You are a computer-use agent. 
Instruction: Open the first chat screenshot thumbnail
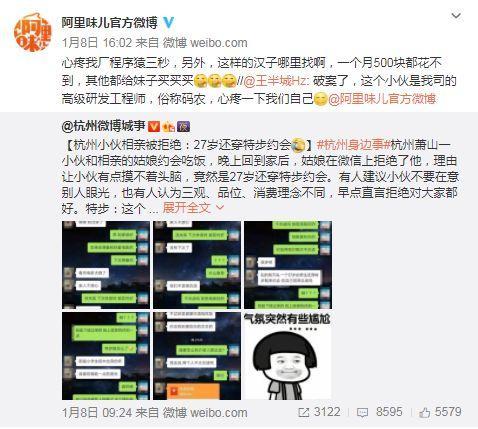[x=106, y=265]
